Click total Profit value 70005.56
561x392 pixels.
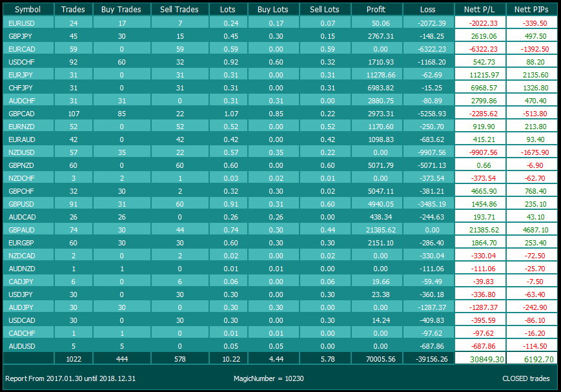[381, 359]
